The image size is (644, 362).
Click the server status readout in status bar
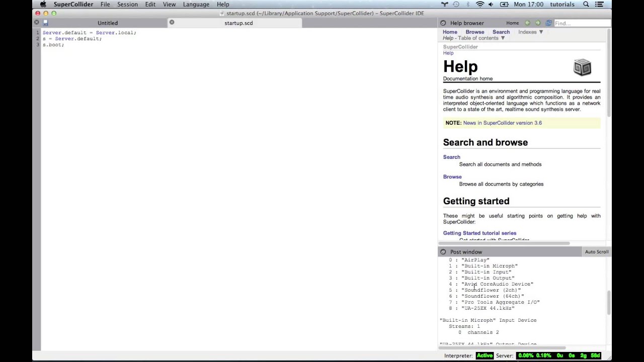point(559,355)
